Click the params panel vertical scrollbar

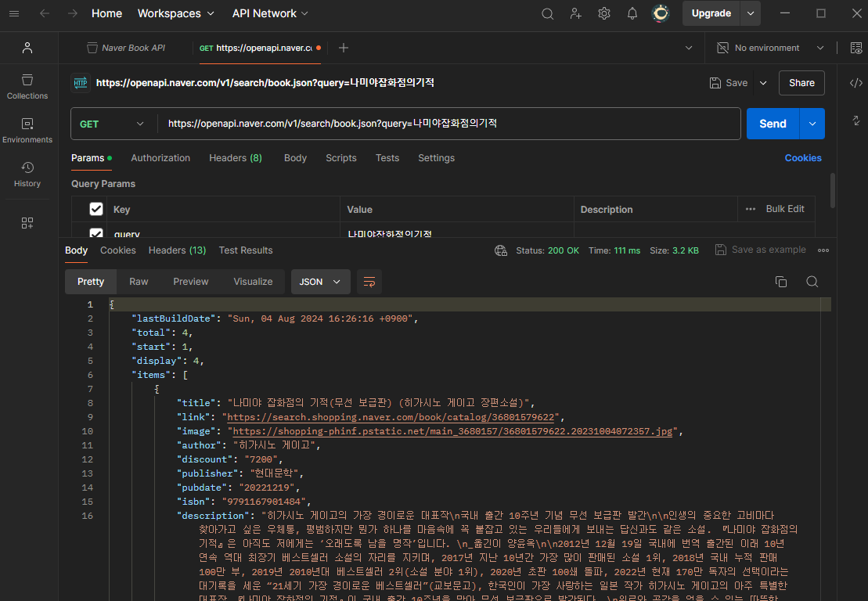[832, 191]
